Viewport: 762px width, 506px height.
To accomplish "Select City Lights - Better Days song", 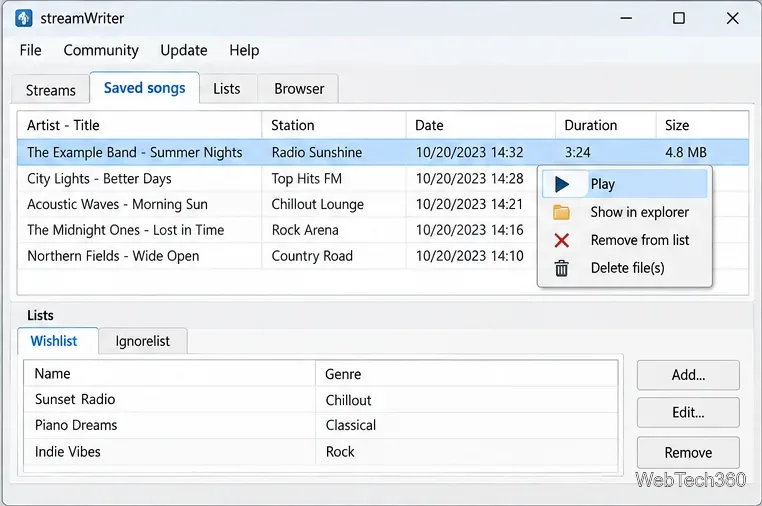I will tap(99, 179).
